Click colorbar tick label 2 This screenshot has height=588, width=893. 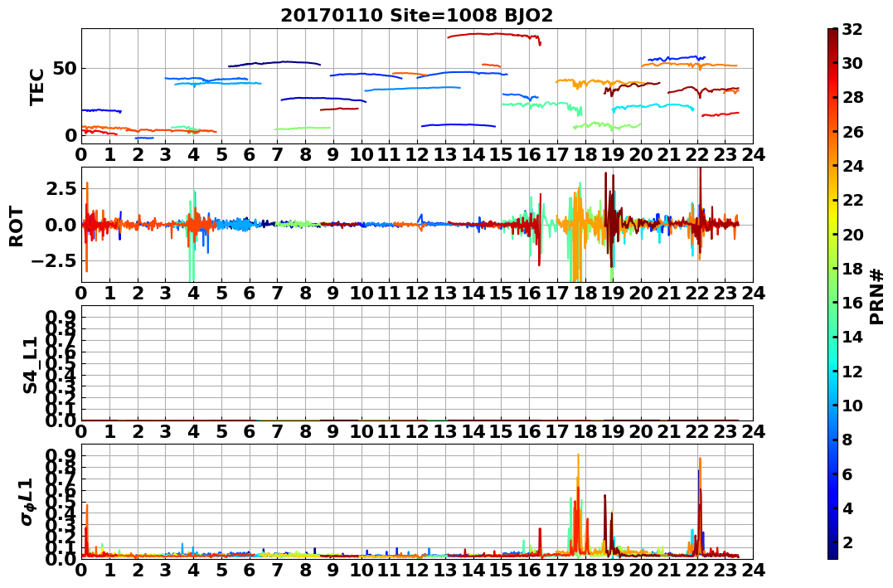coord(847,542)
